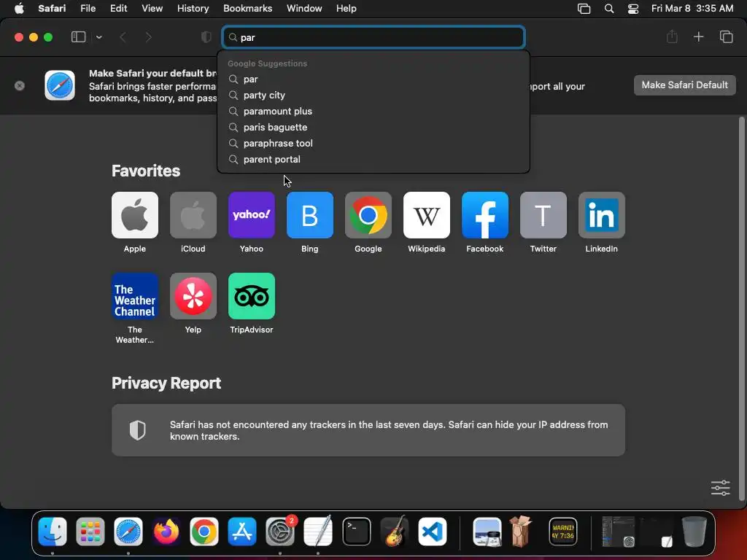This screenshot has width=747, height=560.
Task: Open the Google favorite
Action: pyautogui.click(x=368, y=215)
